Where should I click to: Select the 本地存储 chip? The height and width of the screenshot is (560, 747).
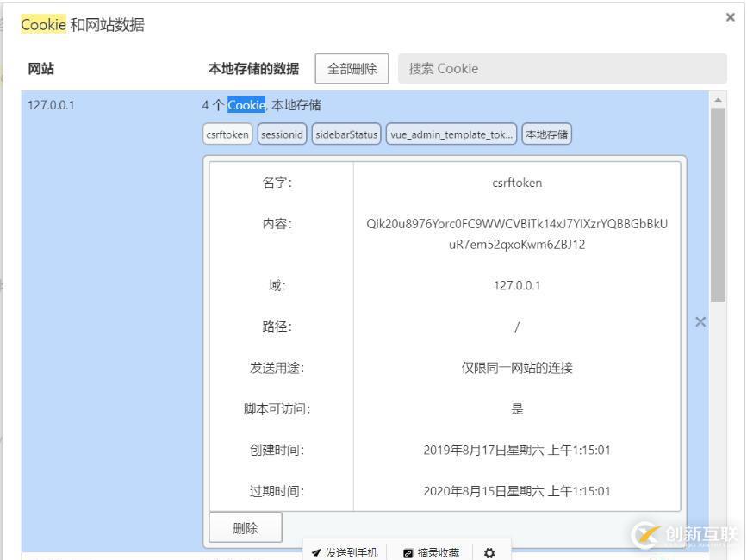[x=546, y=134]
